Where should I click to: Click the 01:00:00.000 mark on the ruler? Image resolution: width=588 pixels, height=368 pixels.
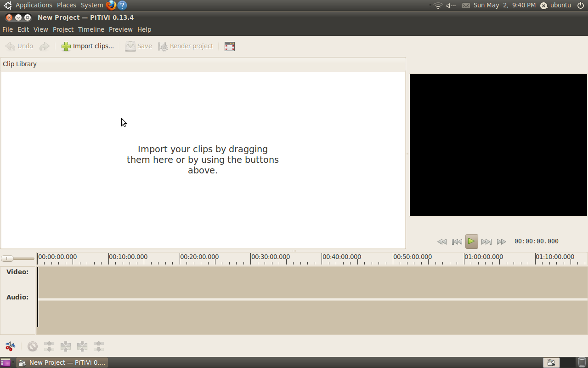pyautogui.click(x=484, y=257)
